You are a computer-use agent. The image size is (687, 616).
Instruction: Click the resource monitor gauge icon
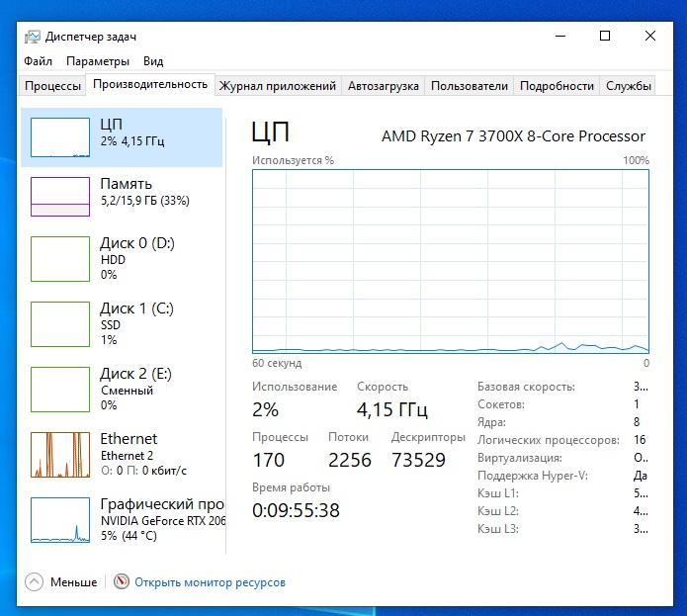click(x=122, y=581)
